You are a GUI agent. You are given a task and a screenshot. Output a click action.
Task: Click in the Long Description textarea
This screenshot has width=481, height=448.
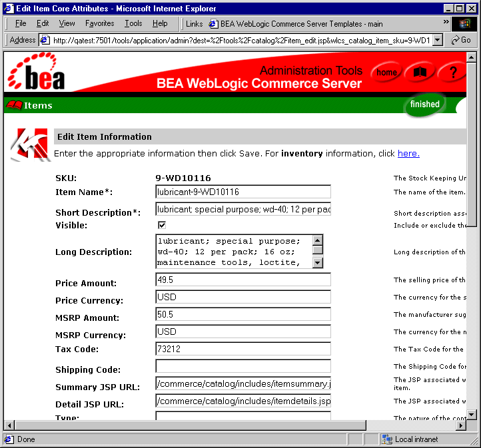[x=235, y=252]
